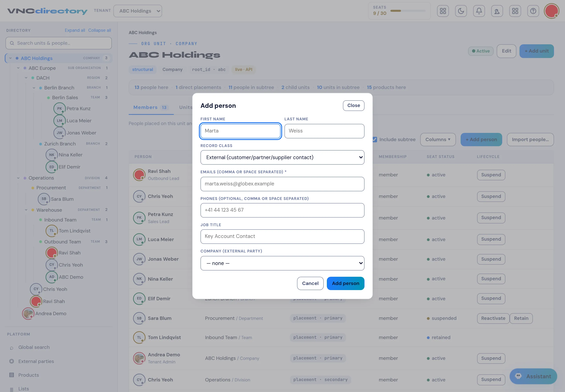Toggle dark mode with the moon icon

click(461, 11)
